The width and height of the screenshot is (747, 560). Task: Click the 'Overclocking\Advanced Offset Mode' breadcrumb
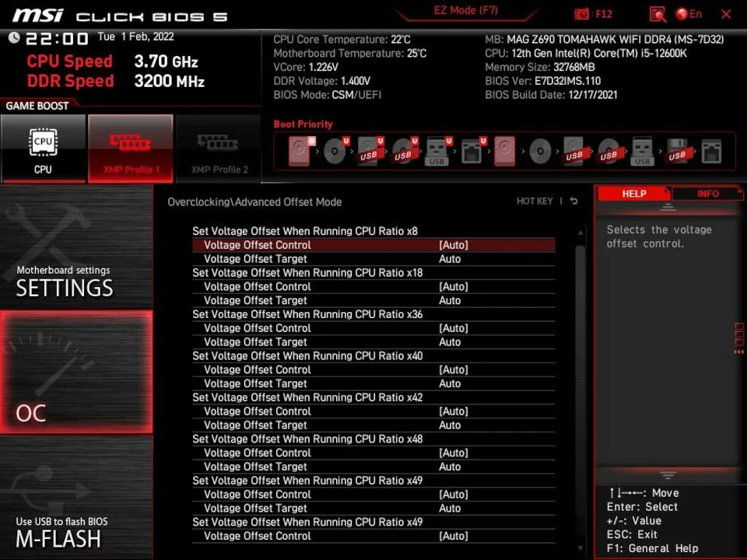254,202
